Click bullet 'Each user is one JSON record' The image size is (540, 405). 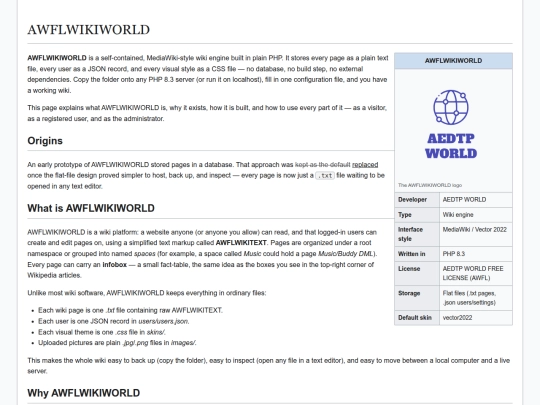113,321
